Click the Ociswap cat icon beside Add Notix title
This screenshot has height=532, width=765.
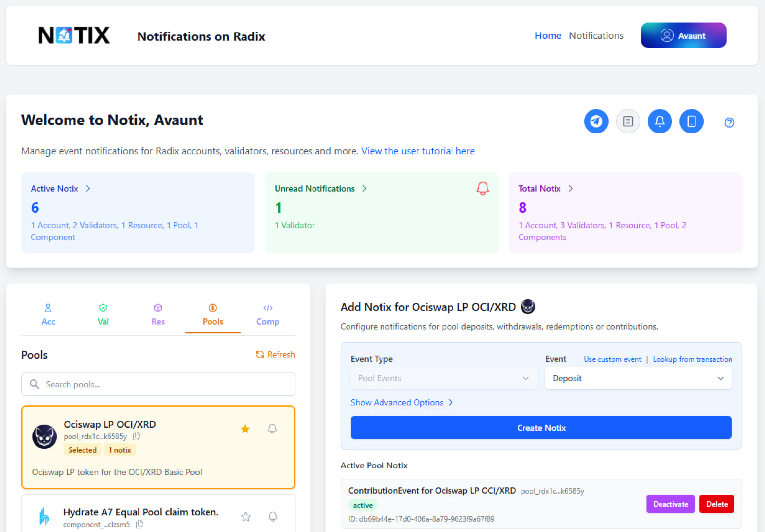point(528,307)
